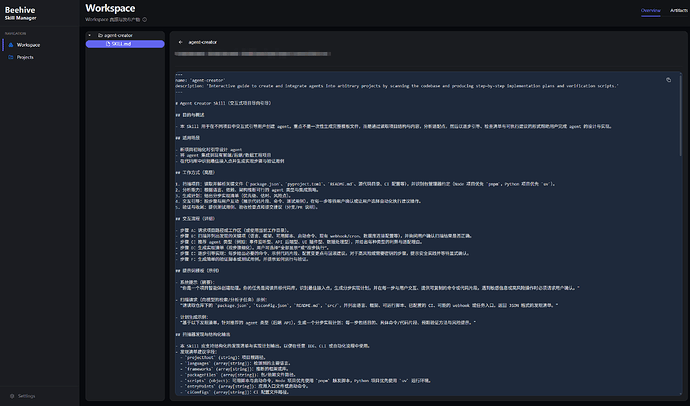Click the Workspace page heading

point(110,8)
